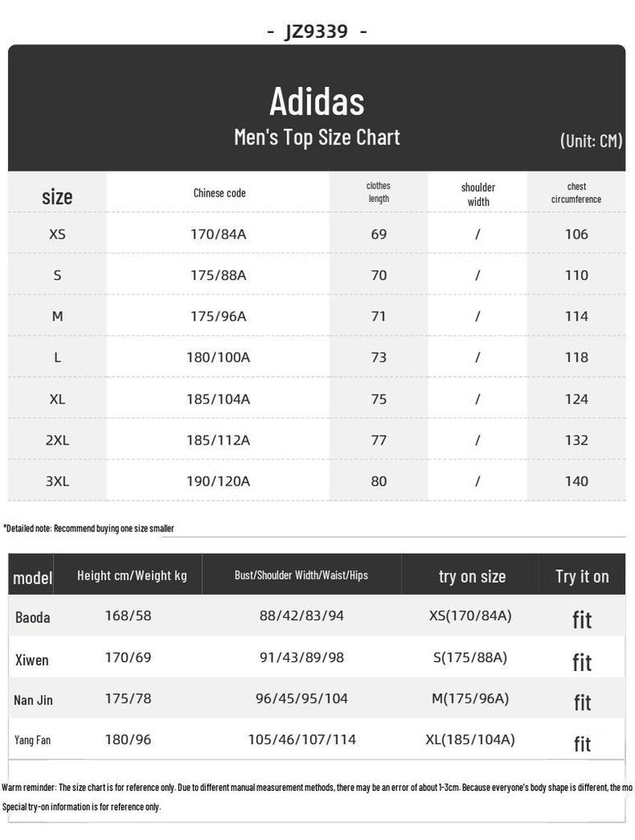
Task: Click the Warm reminder disclaimer text
Action: (x=317, y=787)
